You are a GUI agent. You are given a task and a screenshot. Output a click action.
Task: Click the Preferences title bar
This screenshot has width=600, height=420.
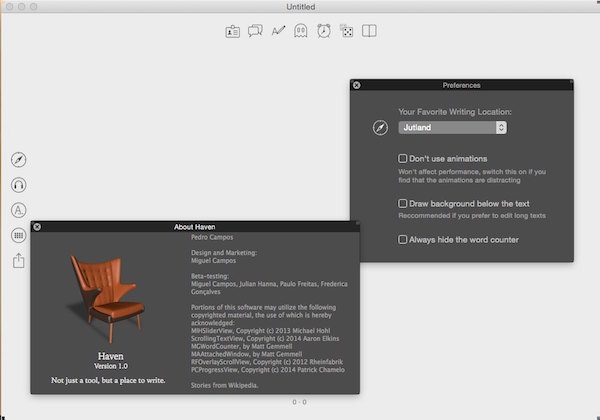coord(461,85)
